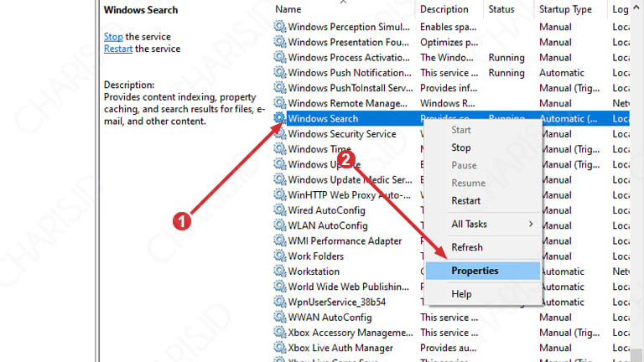The width and height of the screenshot is (644, 362).
Task: Open the All Tasks submenu
Action: point(483,224)
